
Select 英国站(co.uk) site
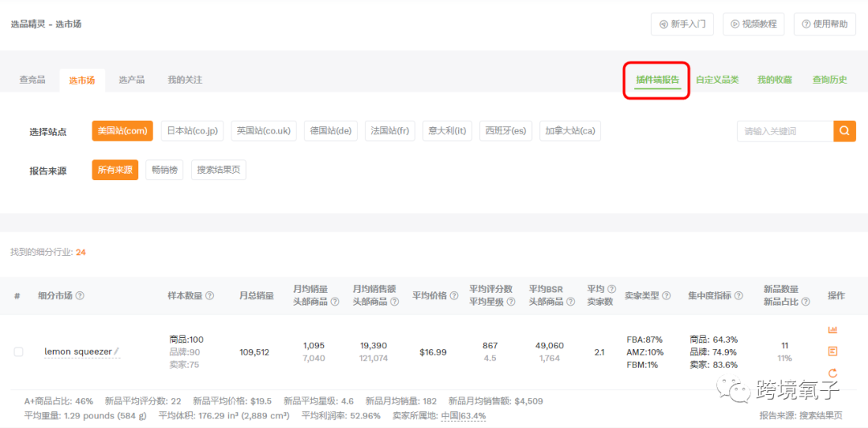(x=264, y=131)
